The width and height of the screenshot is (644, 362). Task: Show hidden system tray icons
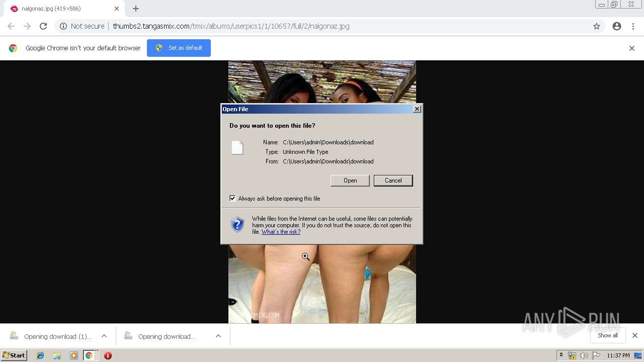click(561, 355)
